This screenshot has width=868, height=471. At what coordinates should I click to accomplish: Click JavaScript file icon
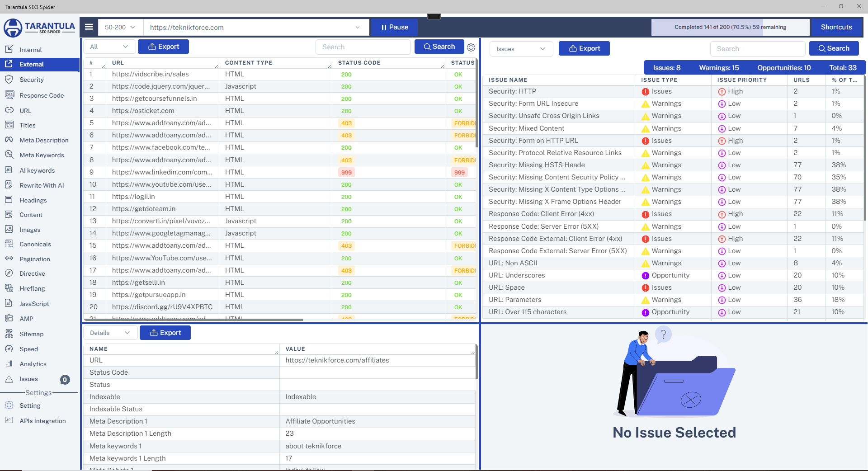(9, 303)
